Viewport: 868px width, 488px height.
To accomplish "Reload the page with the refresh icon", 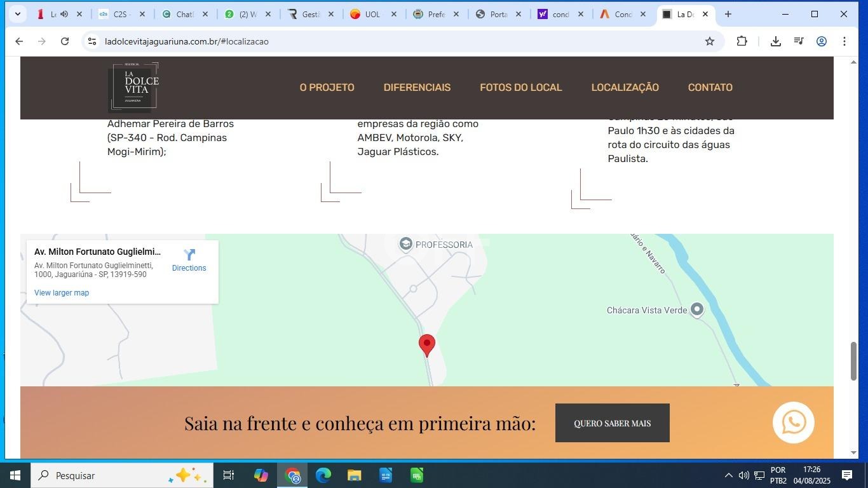I will 65,41.
